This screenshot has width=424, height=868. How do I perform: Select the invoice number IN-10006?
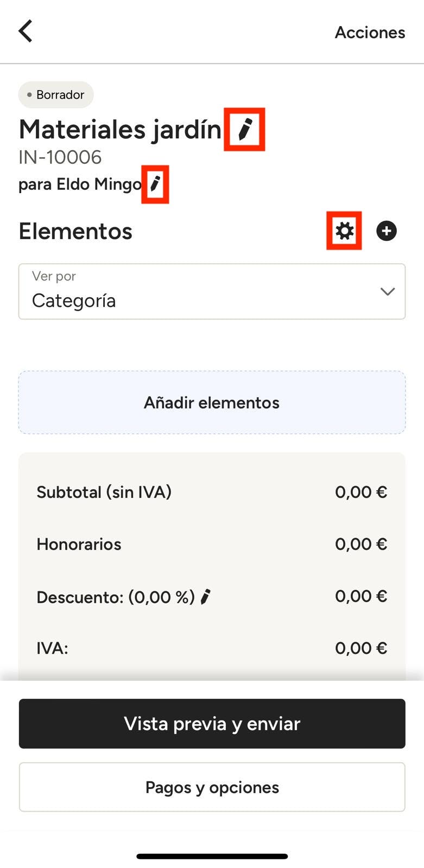[60, 157]
